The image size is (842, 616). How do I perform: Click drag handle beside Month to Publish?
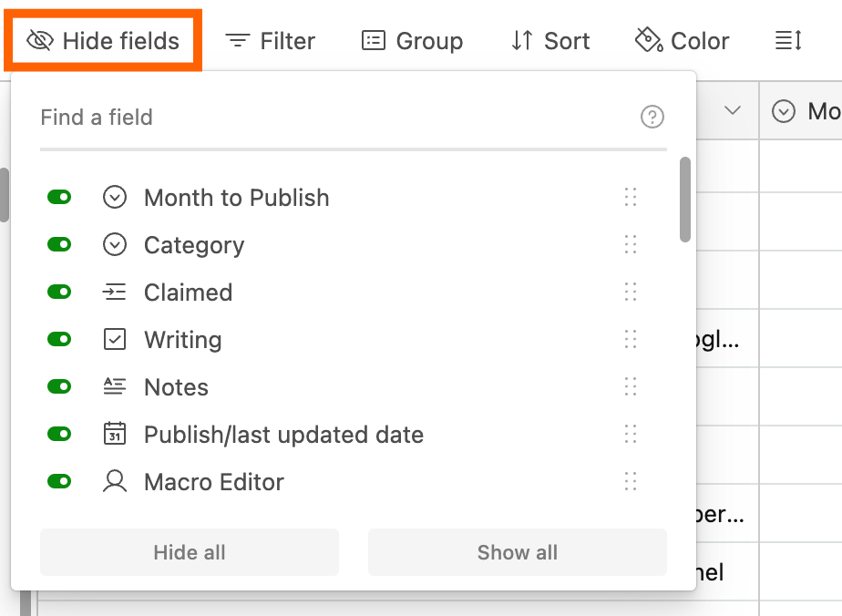[x=630, y=198]
